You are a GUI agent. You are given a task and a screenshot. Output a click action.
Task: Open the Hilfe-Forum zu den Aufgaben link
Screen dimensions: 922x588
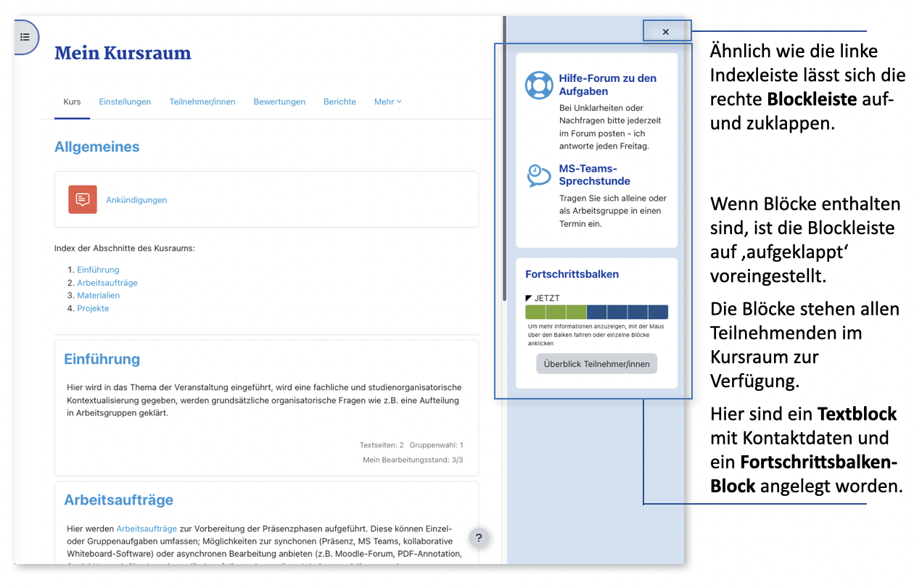tap(607, 85)
